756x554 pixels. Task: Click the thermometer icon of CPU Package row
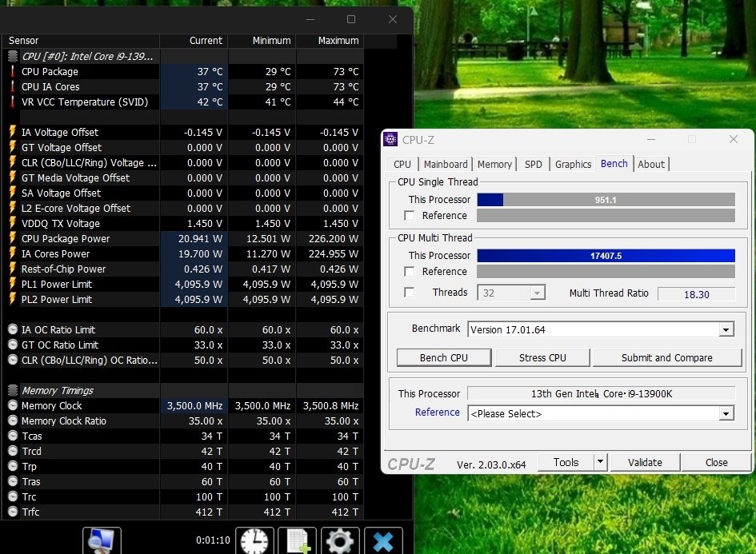click(x=13, y=72)
